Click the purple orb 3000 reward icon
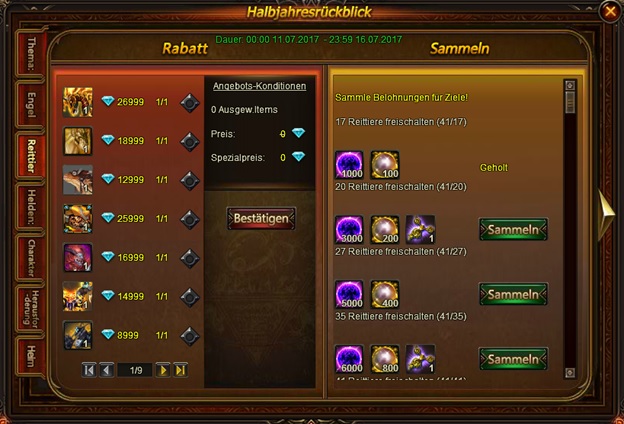 pos(349,230)
